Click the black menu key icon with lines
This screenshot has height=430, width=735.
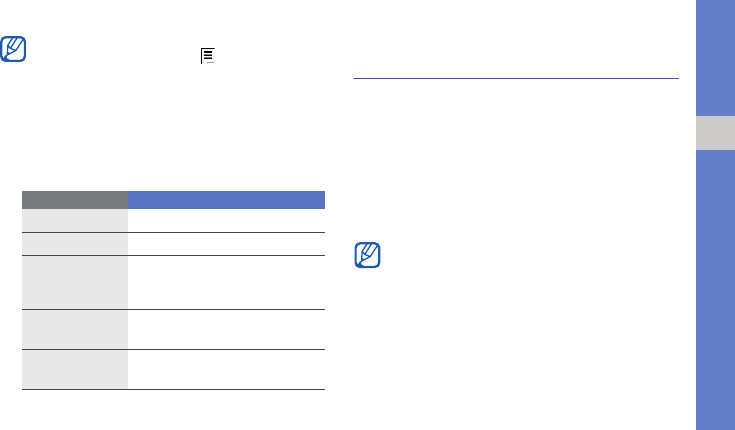tap(208, 55)
